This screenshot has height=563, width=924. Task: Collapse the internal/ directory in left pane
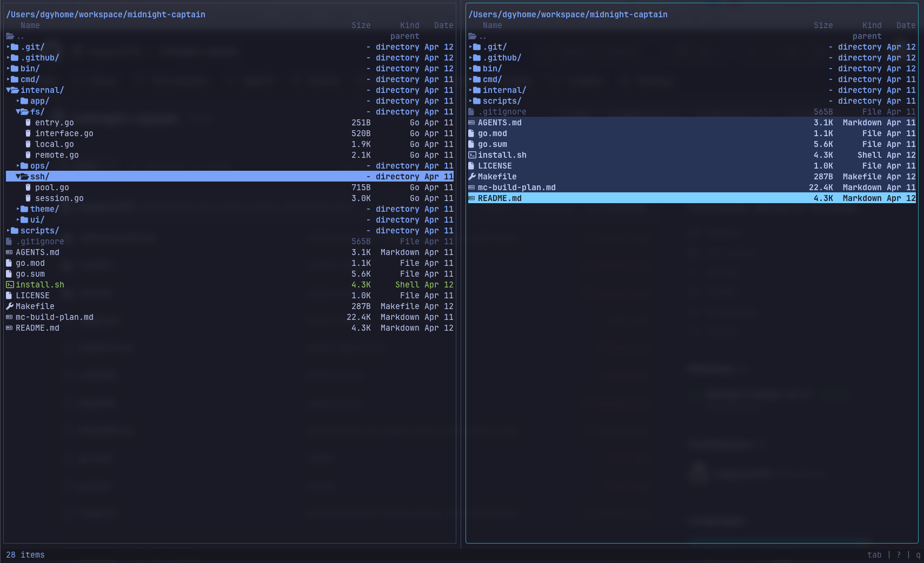click(9, 90)
